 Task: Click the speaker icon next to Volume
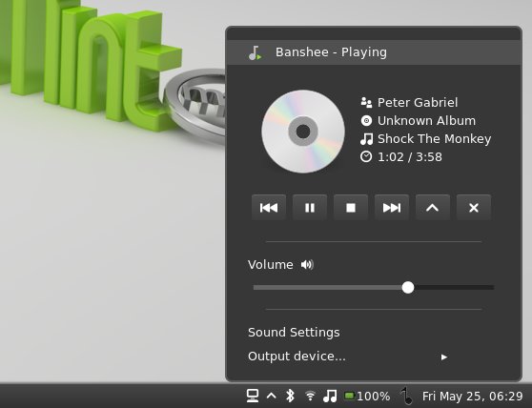[x=307, y=265]
